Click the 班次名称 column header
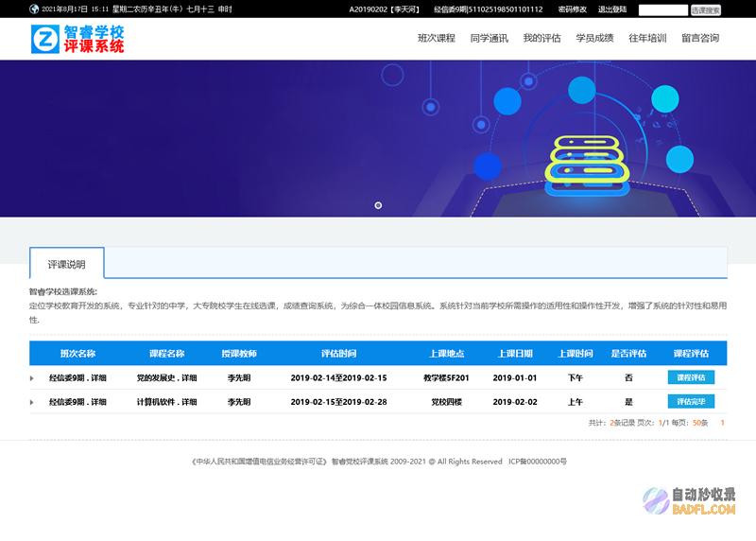Viewport: 756px width, 541px height. 77,354
